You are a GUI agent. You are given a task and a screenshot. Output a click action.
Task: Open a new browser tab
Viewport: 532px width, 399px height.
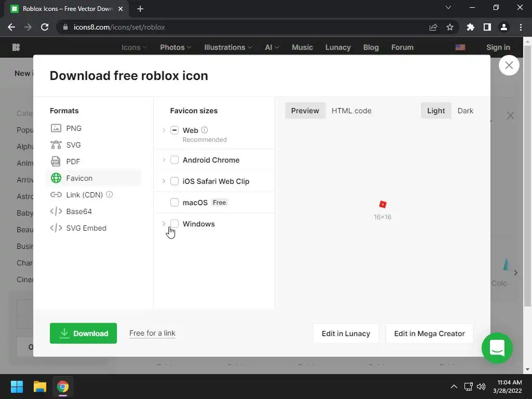tap(140, 9)
